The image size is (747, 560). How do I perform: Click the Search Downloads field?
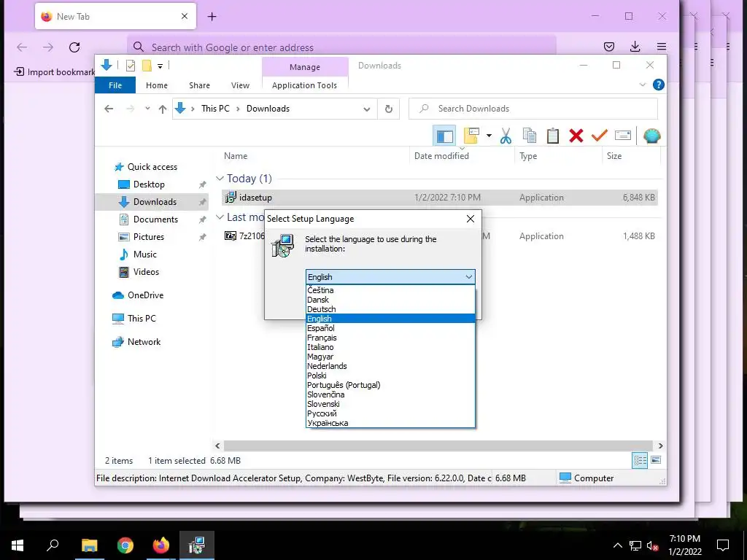pyautogui.click(x=533, y=109)
